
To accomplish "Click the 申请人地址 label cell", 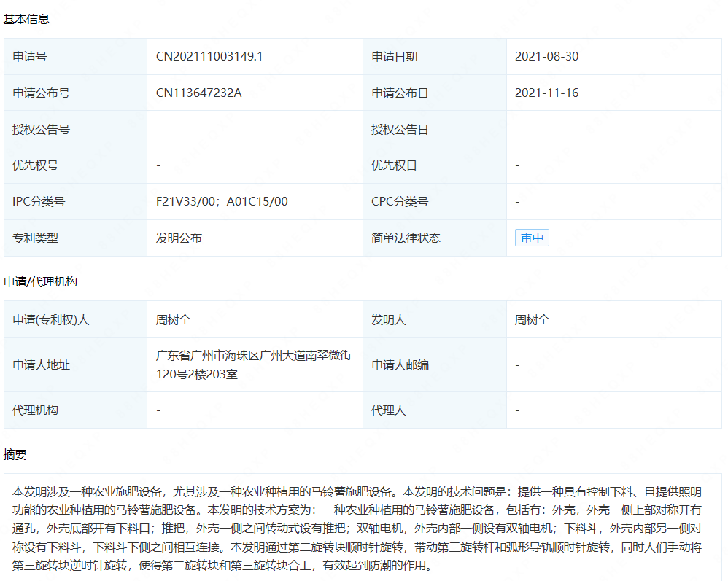I will coord(76,364).
